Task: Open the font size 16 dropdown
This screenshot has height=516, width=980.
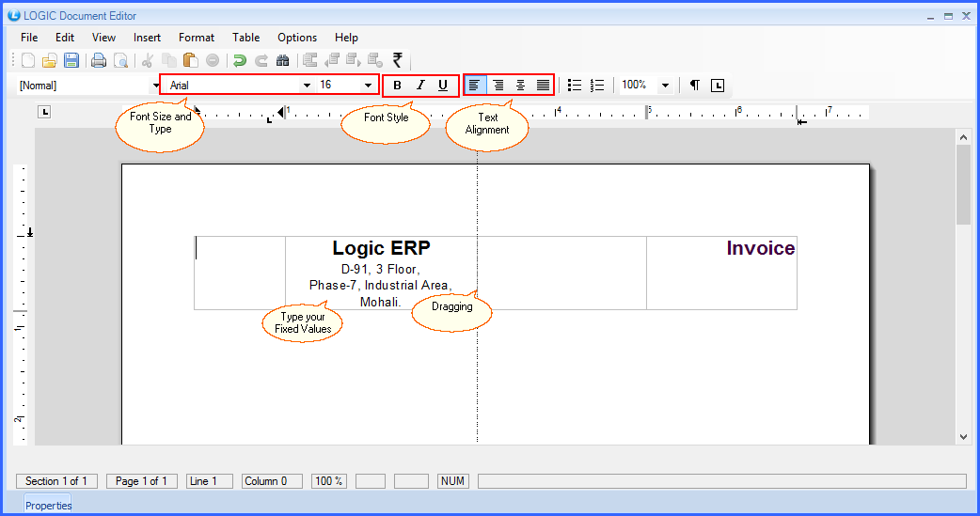Action: [368, 85]
